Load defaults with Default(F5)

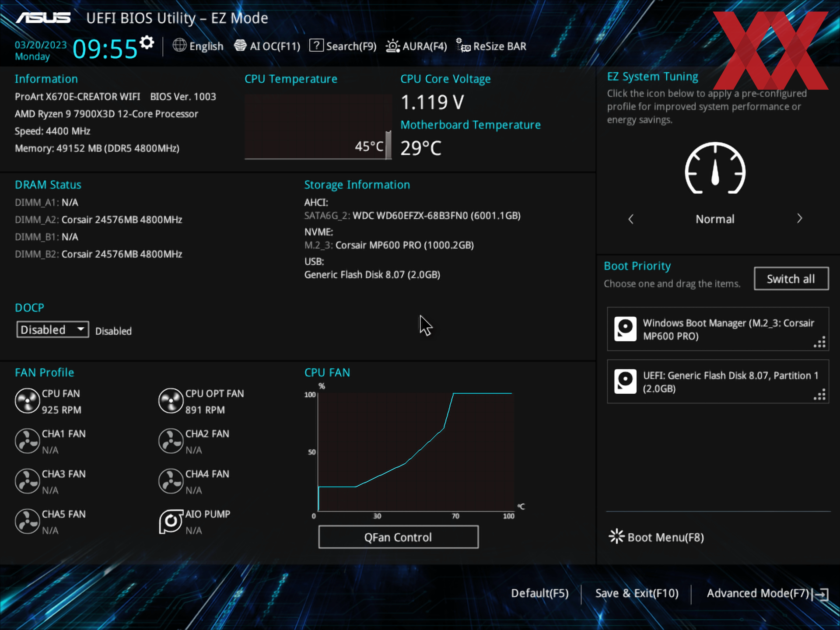(540, 593)
